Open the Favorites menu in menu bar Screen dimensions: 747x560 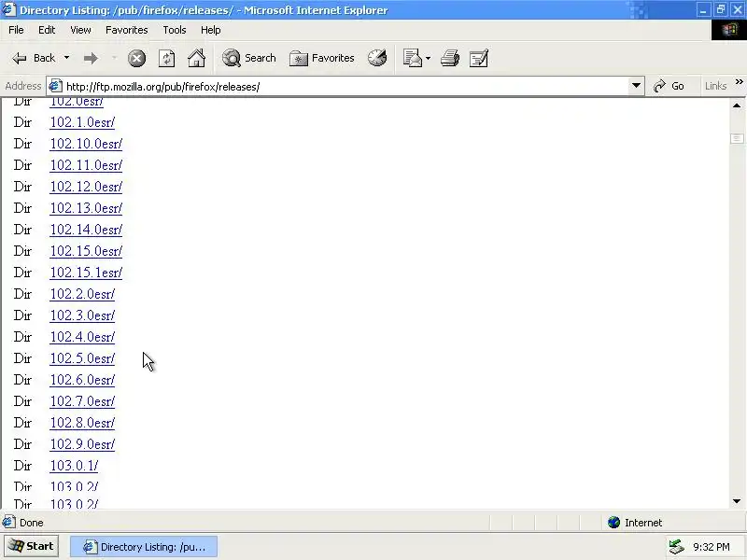tap(127, 30)
